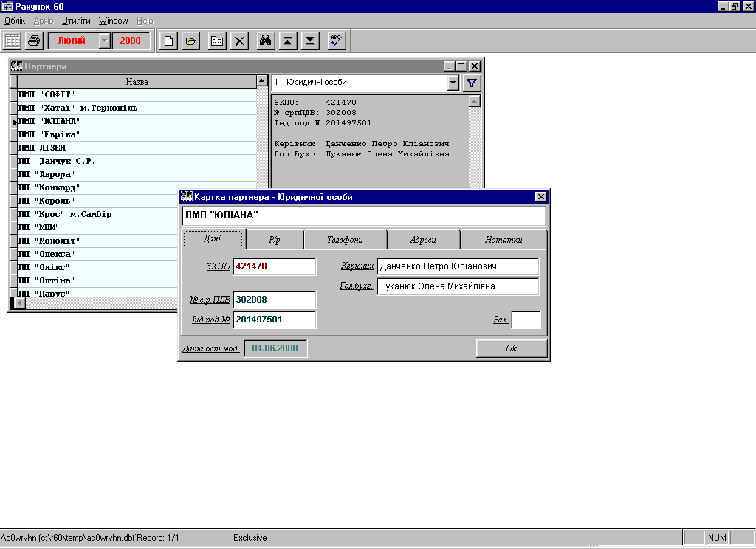The width and height of the screenshot is (756, 549).
Task: Click the empty Рах. field
Action: [526, 320]
